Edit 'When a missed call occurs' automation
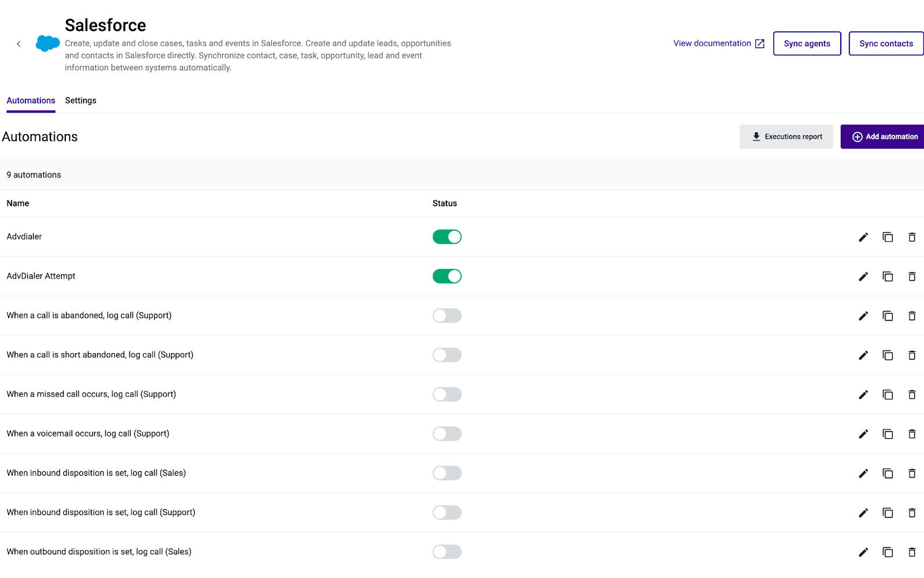This screenshot has height=578, width=924. (x=863, y=394)
